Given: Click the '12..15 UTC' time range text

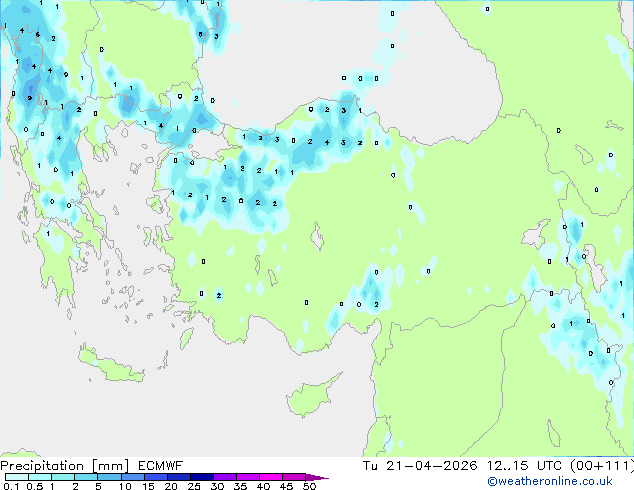Looking at the screenshot, I should tap(524, 466).
